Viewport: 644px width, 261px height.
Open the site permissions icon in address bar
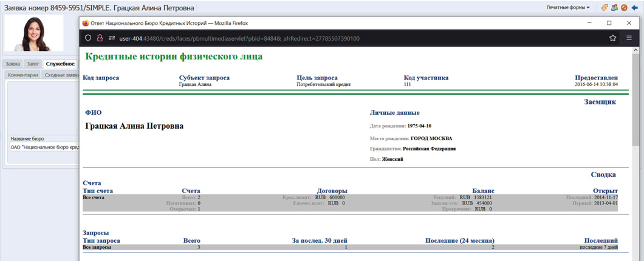112,38
